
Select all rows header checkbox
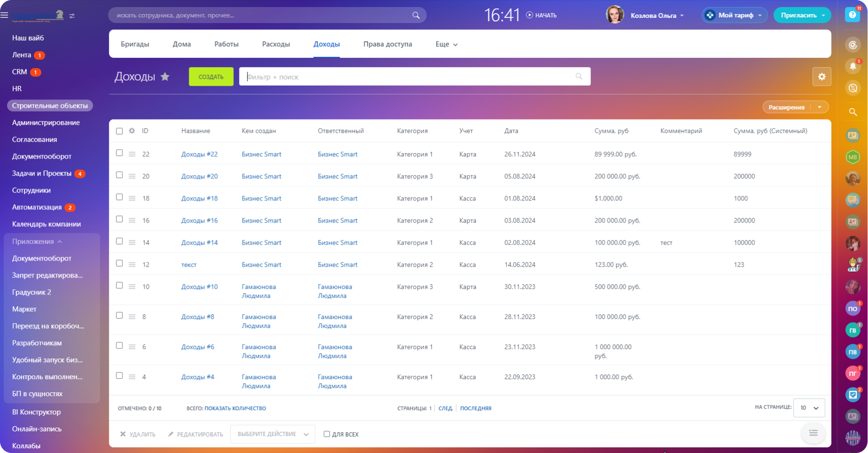click(x=119, y=131)
